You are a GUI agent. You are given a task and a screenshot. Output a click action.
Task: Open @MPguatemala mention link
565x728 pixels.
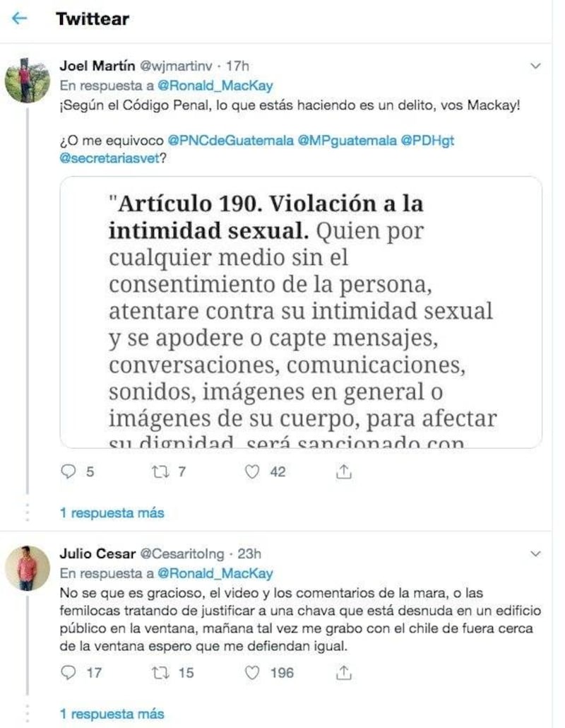[347, 140]
